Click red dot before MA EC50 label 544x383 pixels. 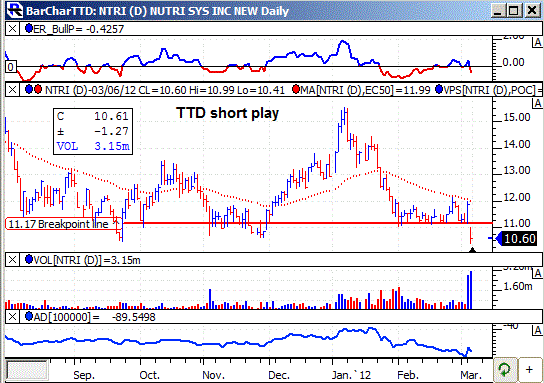pyautogui.click(x=296, y=90)
